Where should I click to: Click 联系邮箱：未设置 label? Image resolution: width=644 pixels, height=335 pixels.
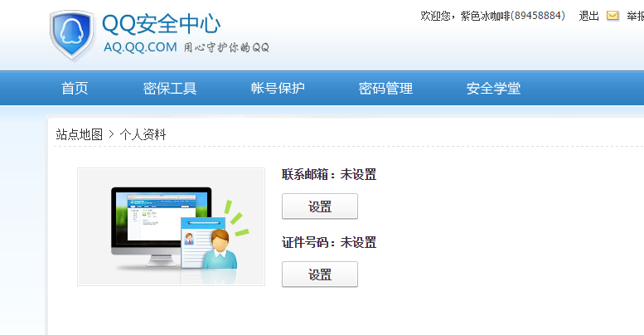pyautogui.click(x=329, y=175)
